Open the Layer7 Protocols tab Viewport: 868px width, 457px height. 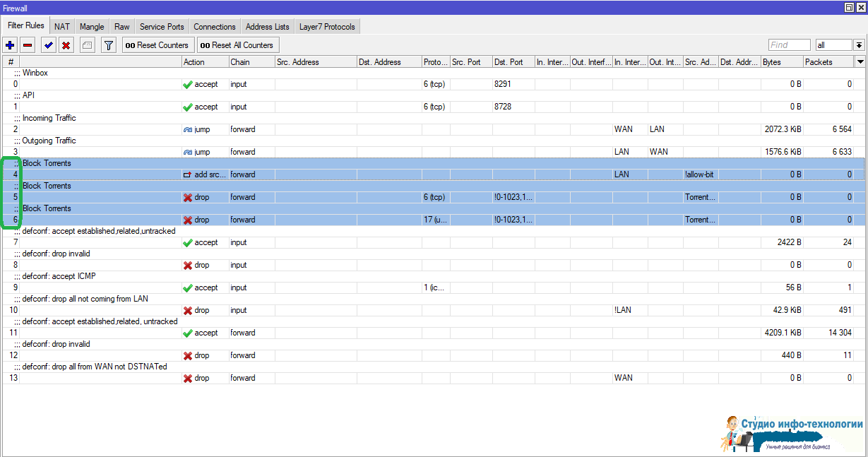point(327,27)
